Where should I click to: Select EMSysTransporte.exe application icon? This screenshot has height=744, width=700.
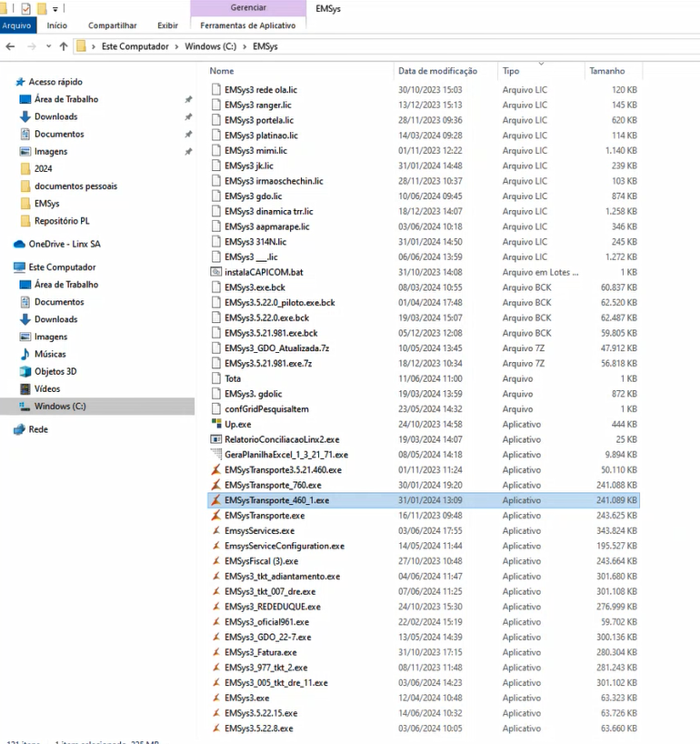(x=216, y=516)
